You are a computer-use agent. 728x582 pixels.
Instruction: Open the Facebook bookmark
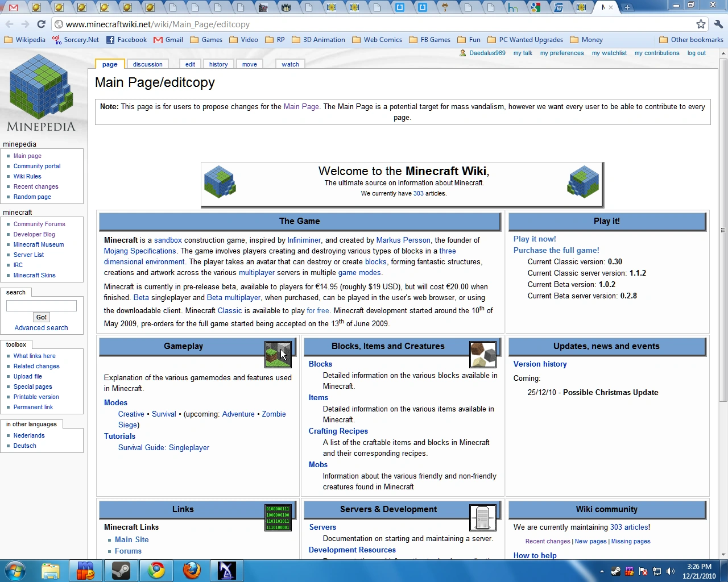127,40
